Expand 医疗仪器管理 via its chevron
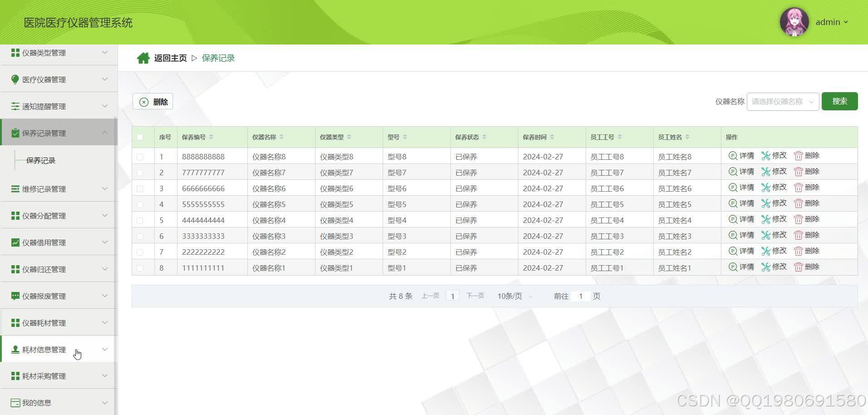Viewport: 868px width, 415px height. [105, 79]
